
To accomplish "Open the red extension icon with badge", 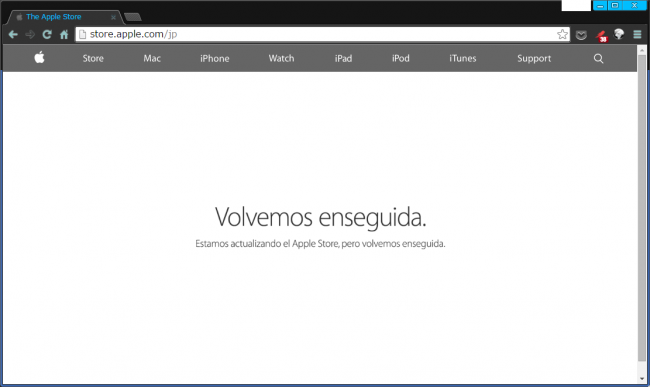I will pos(601,36).
